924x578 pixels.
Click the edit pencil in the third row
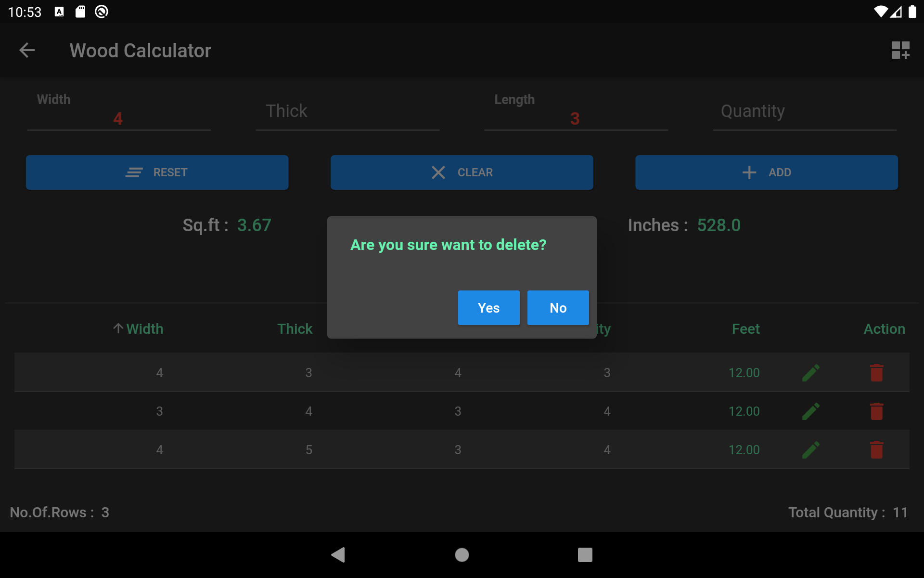click(x=811, y=450)
